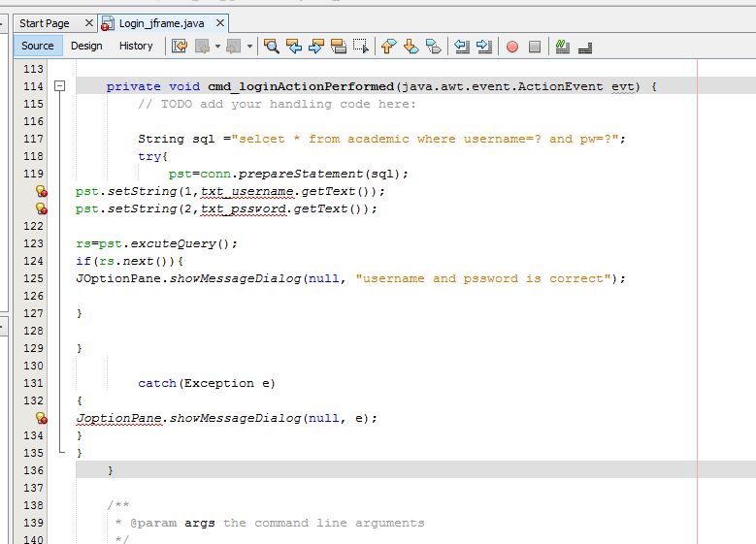This screenshot has width=756, height=544.
Task: Click the underlined JoptionPane identifier
Action: click(119, 418)
